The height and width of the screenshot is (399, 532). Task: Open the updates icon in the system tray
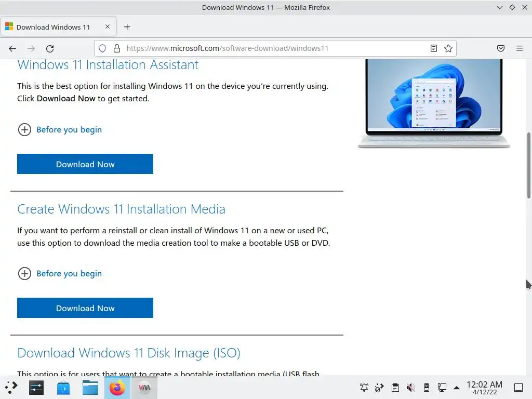379,388
